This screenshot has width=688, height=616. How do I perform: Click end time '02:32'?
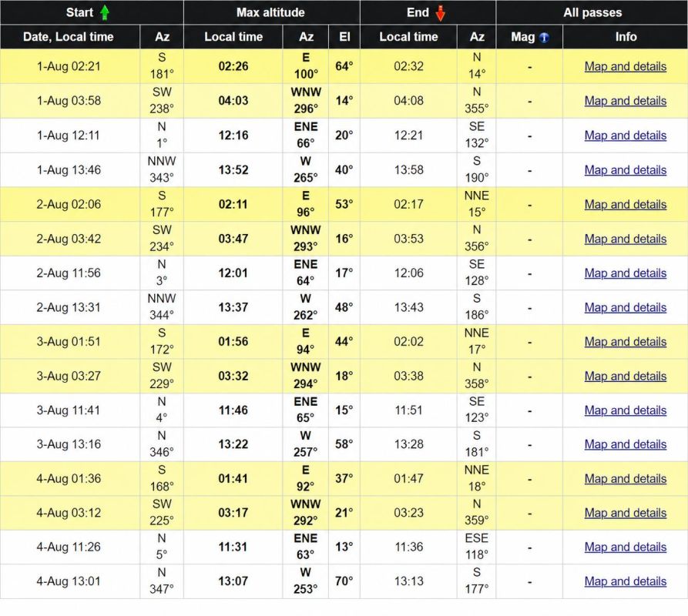[x=408, y=66]
